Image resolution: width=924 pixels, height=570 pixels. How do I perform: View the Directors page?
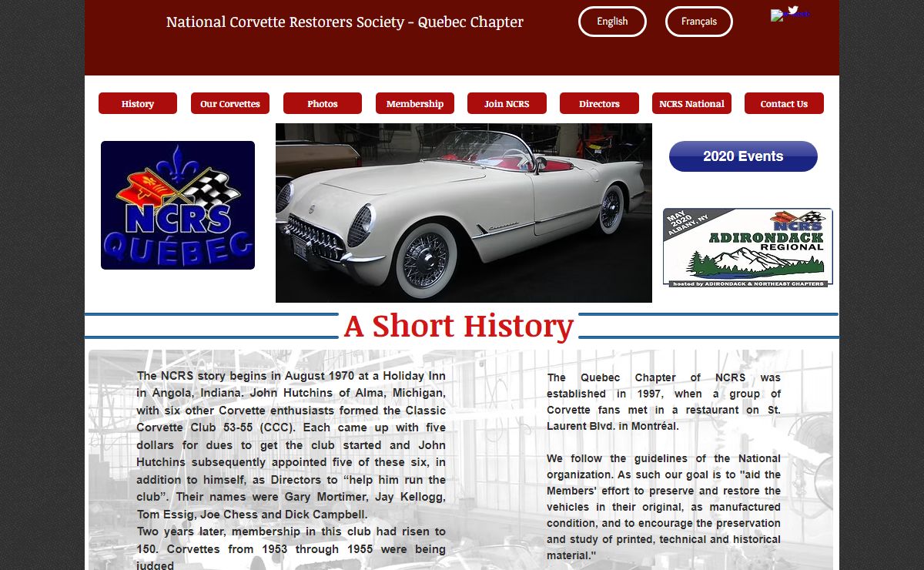(x=599, y=103)
